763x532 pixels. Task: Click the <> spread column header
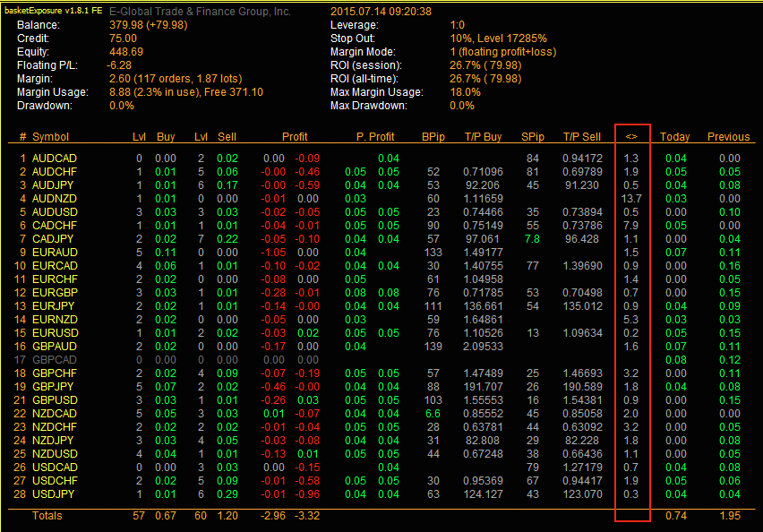[x=631, y=137]
